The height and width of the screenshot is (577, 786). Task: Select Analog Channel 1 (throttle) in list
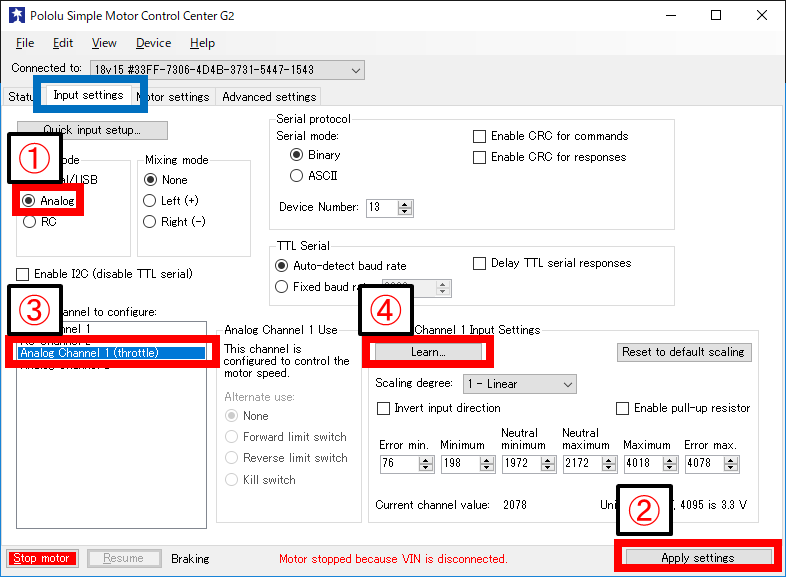click(111, 353)
